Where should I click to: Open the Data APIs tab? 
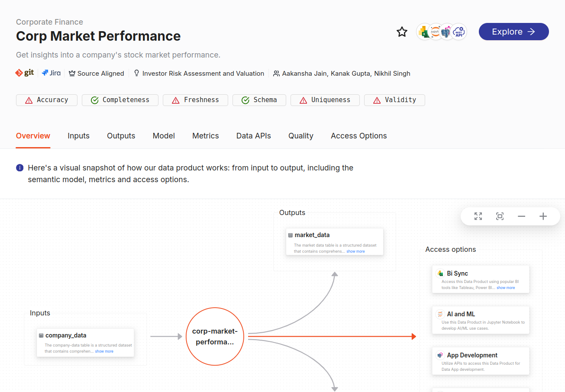254,136
